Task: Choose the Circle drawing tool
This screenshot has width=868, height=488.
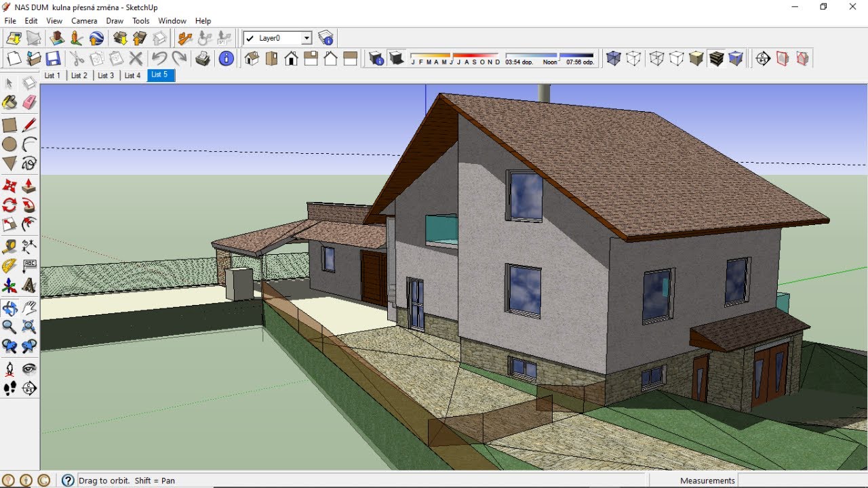Action: pyautogui.click(x=9, y=144)
